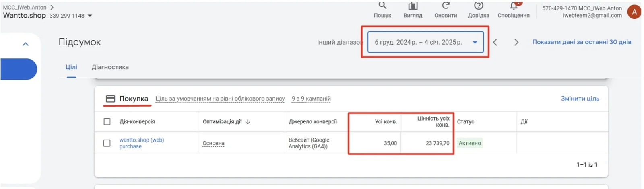Click the 1–1 із 1 pagination text
Viewport: 644px width, 189px height.
click(587, 165)
